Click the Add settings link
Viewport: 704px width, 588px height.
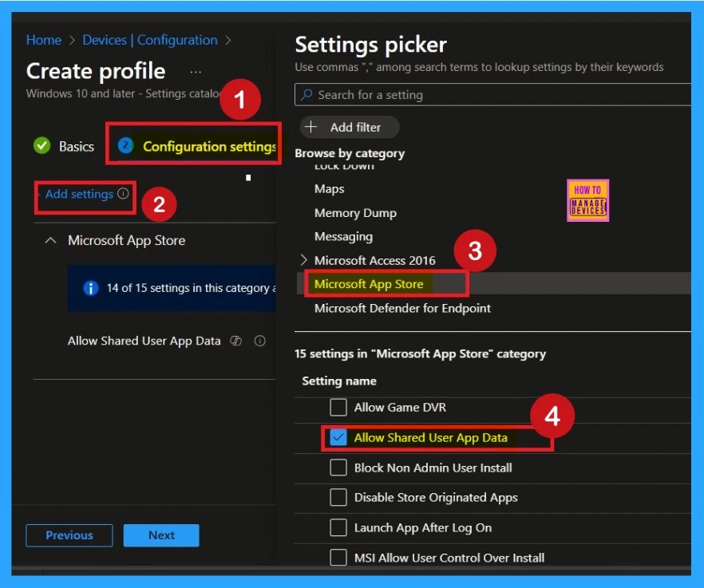tap(79, 194)
